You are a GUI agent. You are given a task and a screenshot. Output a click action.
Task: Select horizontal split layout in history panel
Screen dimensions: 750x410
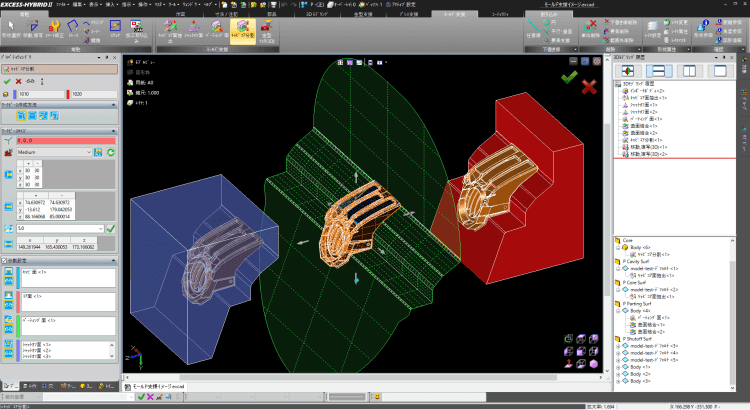point(659,71)
